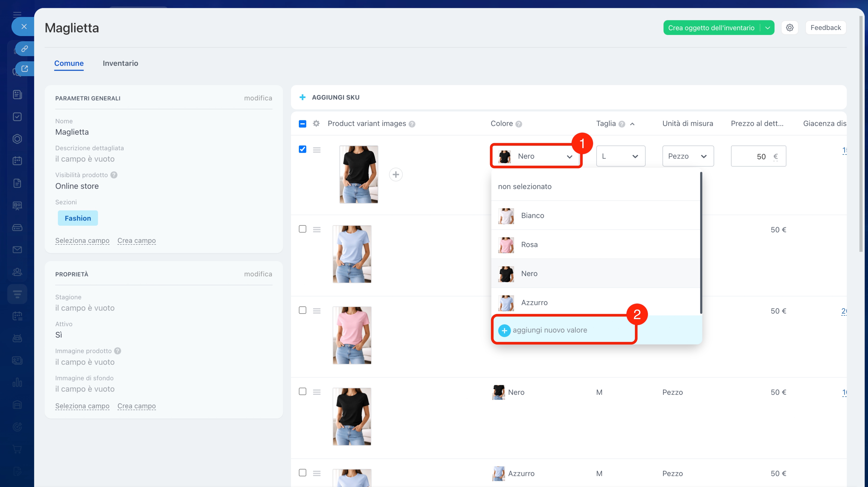Check the light-blue shirt row checkbox

(x=303, y=229)
